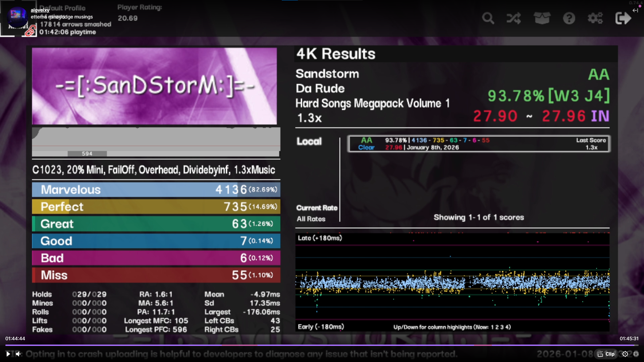
Task: Click the Sandstorm banner image
Action: [154, 86]
